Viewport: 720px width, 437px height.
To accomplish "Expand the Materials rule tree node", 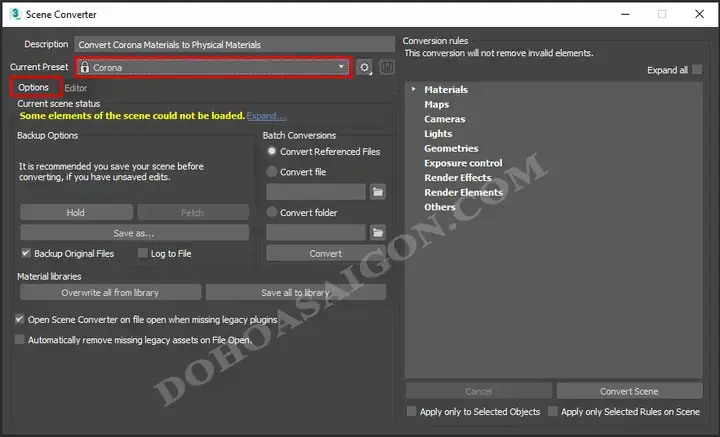I will (x=414, y=89).
